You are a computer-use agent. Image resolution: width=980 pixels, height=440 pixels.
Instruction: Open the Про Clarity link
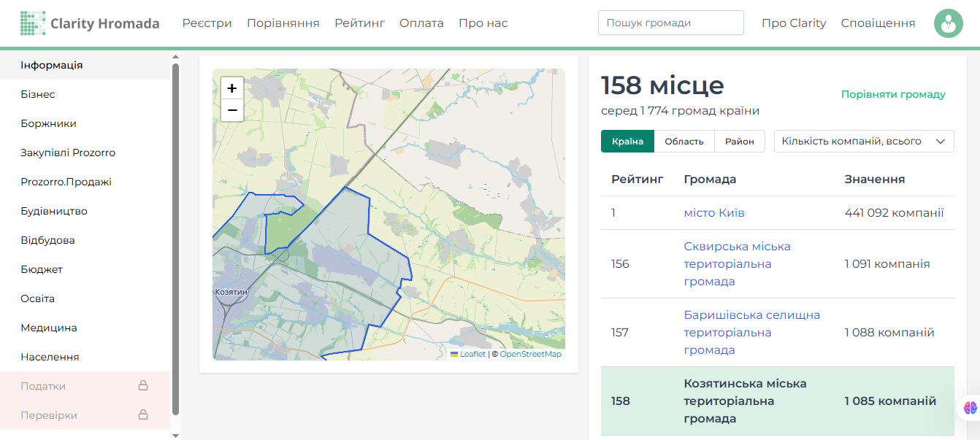point(794,23)
